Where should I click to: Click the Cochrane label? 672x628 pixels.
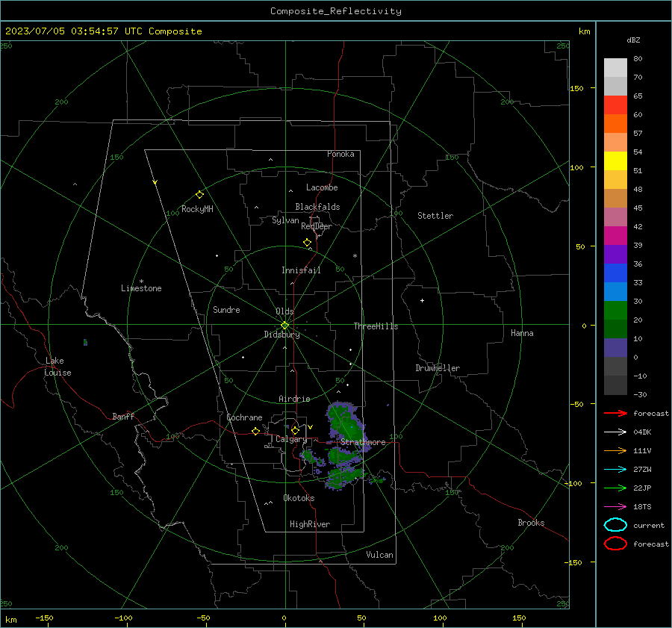click(x=244, y=417)
